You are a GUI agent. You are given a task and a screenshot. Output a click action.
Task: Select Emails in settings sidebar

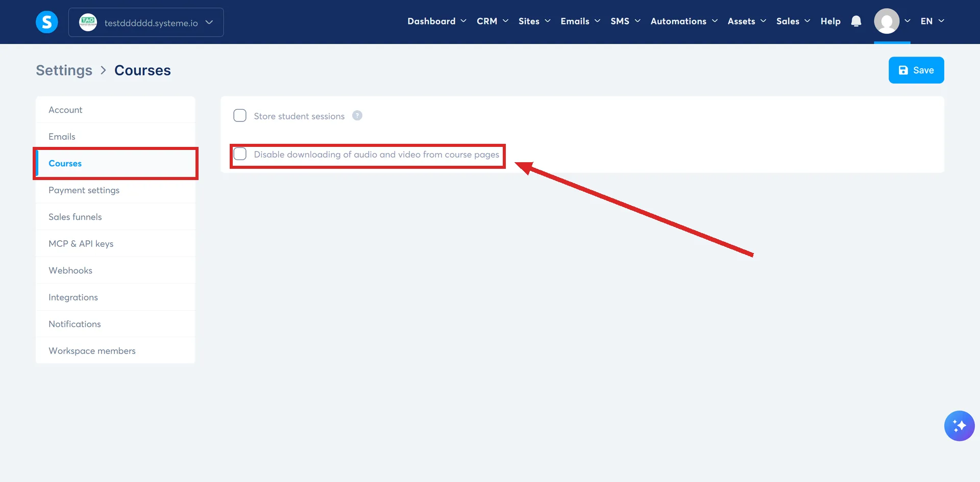[115, 137]
